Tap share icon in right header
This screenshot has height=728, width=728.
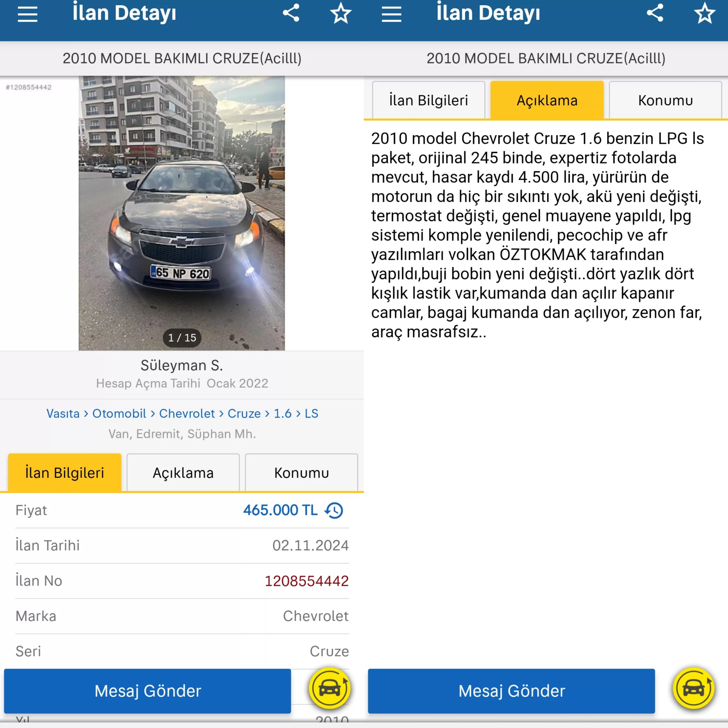655,13
